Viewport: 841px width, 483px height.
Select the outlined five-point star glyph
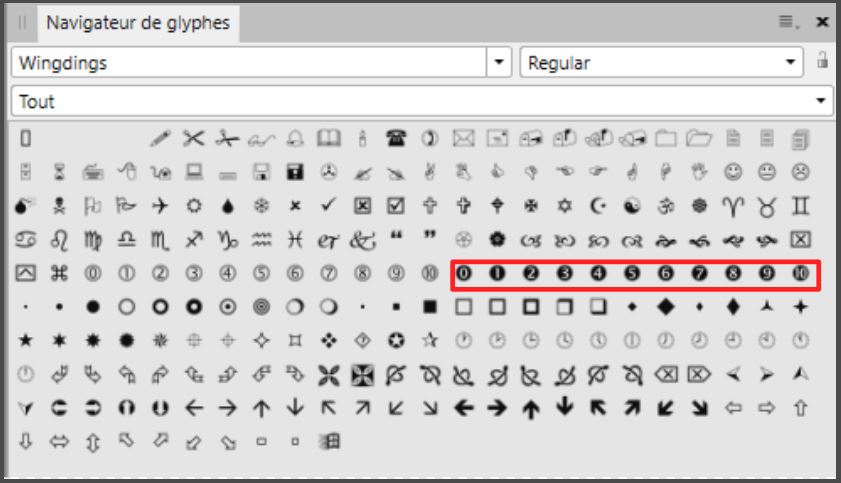coord(430,340)
